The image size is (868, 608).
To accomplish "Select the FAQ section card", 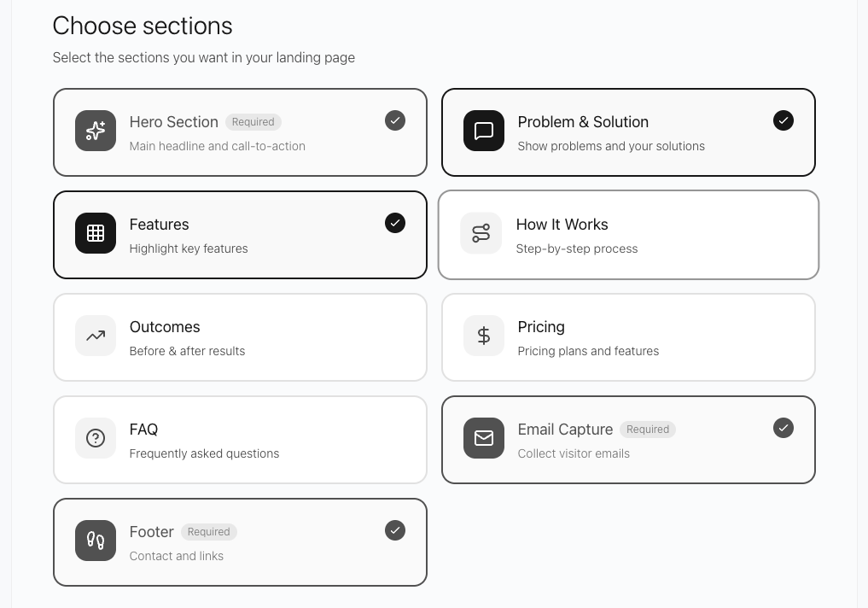I will click(240, 439).
